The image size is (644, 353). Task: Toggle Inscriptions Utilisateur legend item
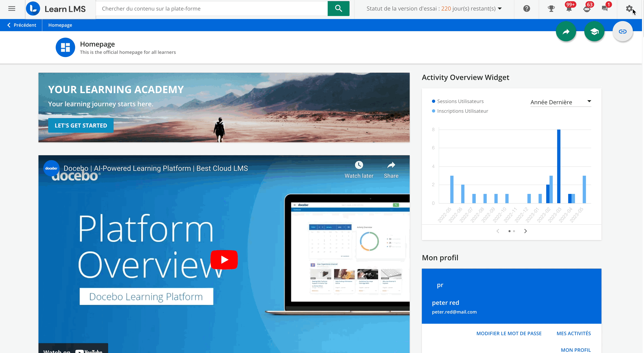coord(460,111)
